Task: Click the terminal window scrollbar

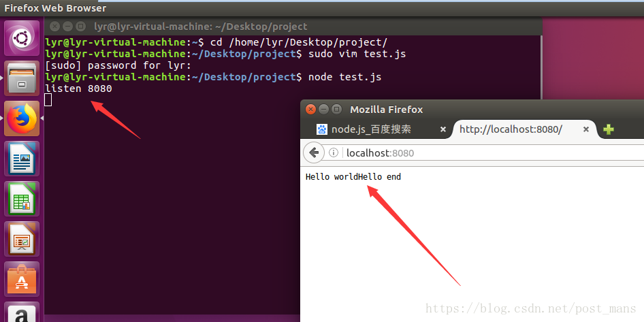Action: (x=541, y=68)
